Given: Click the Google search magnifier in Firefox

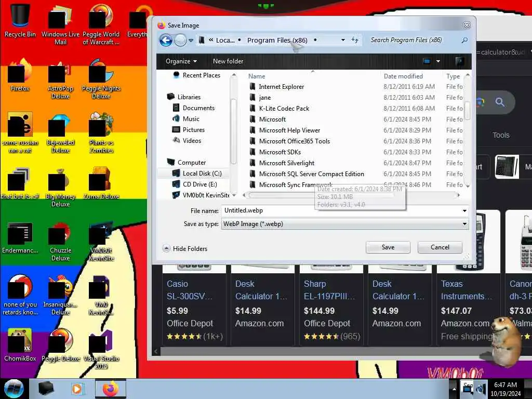Looking at the screenshot, I should click(x=500, y=102).
